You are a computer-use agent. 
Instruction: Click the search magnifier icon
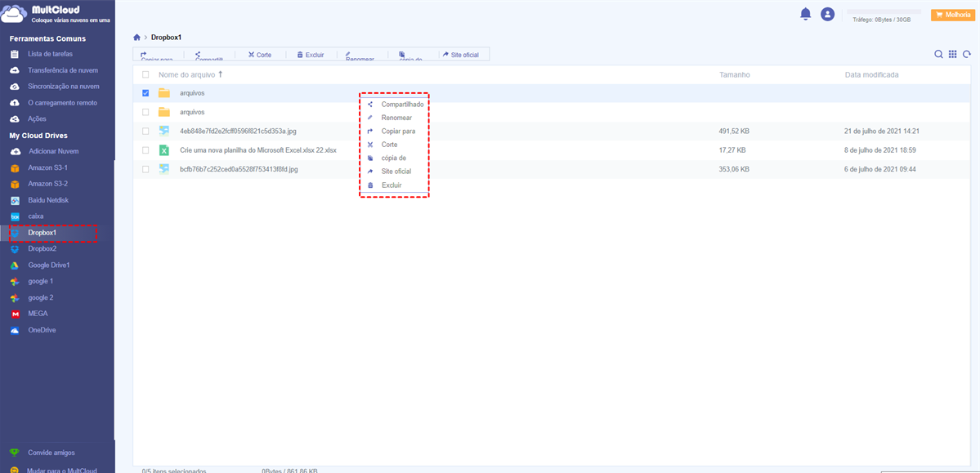point(938,55)
